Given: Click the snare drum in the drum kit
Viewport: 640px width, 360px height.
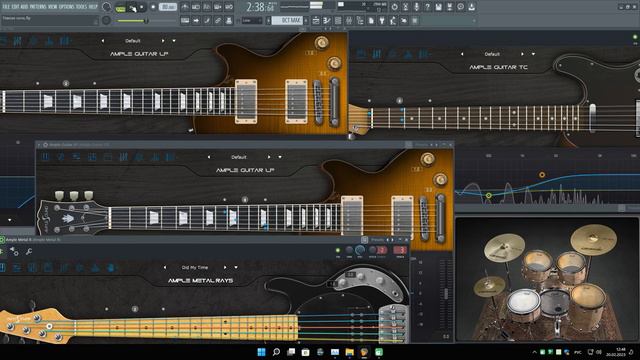Looking at the screenshot, I should coord(523,303).
